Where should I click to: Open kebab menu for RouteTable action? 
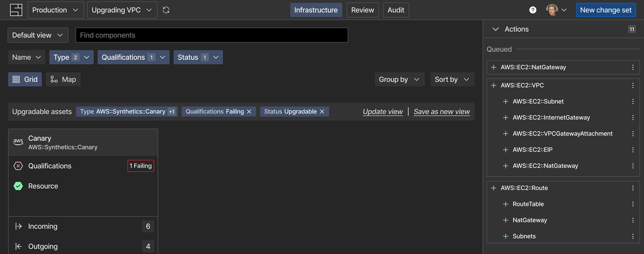pos(633,204)
